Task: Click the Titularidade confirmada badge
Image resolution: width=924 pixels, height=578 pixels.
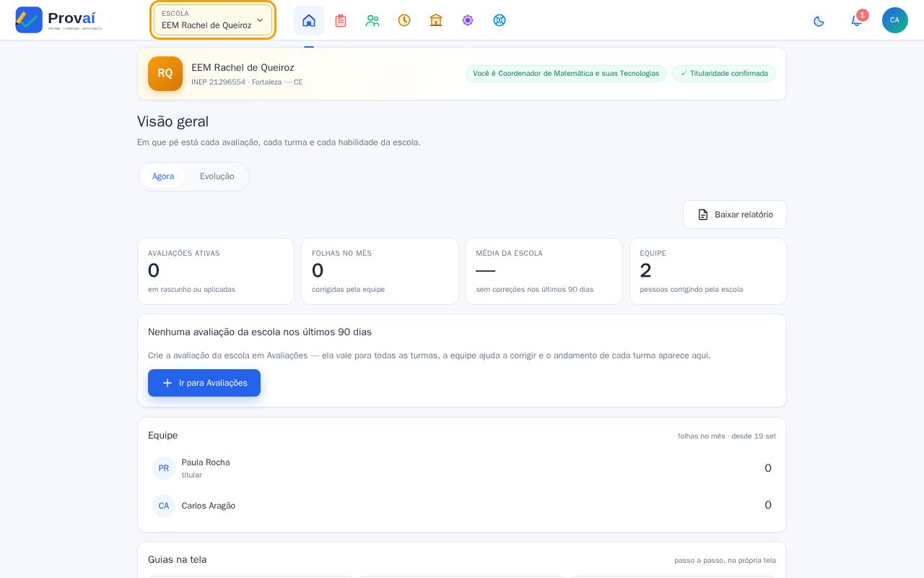Action: point(724,74)
